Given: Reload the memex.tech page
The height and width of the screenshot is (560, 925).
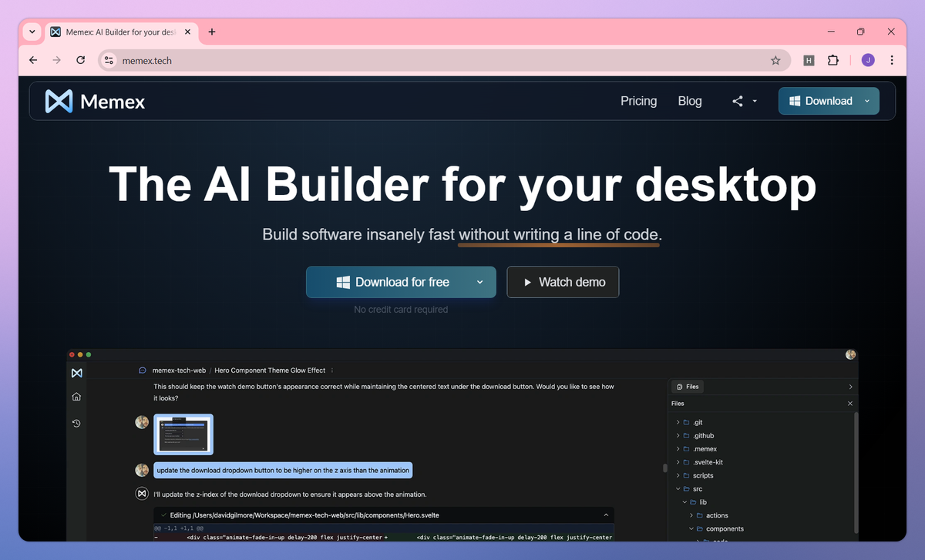Looking at the screenshot, I should pyautogui.click(x=80, y=60).
